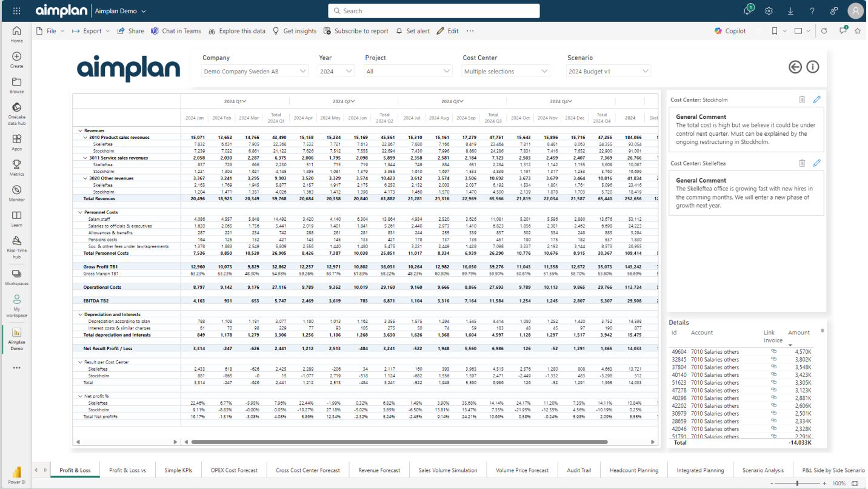Open notifications bell icon
868x489 pixels.
pyautogui.click(x=748, y=11)
